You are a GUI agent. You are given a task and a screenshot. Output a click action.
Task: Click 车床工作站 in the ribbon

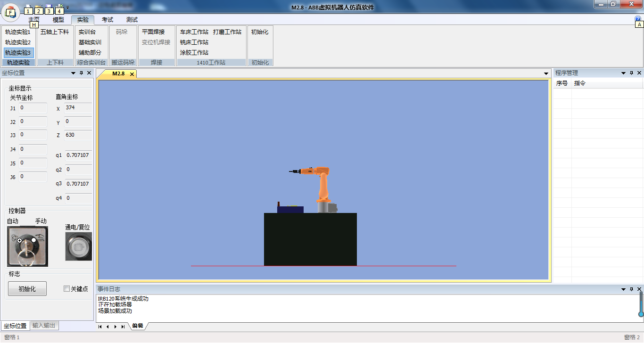click(x=194, y=32)
